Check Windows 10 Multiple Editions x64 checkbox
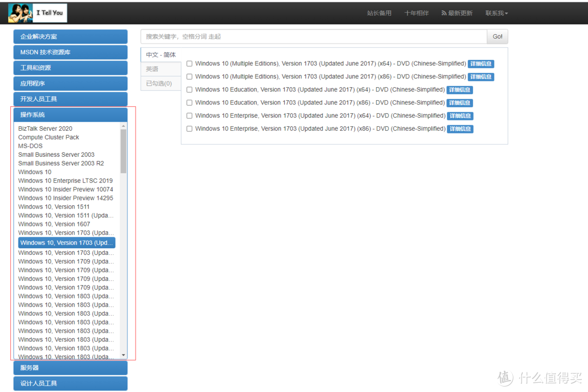This screenshot has width=588, height=392. tap(189, 63)
